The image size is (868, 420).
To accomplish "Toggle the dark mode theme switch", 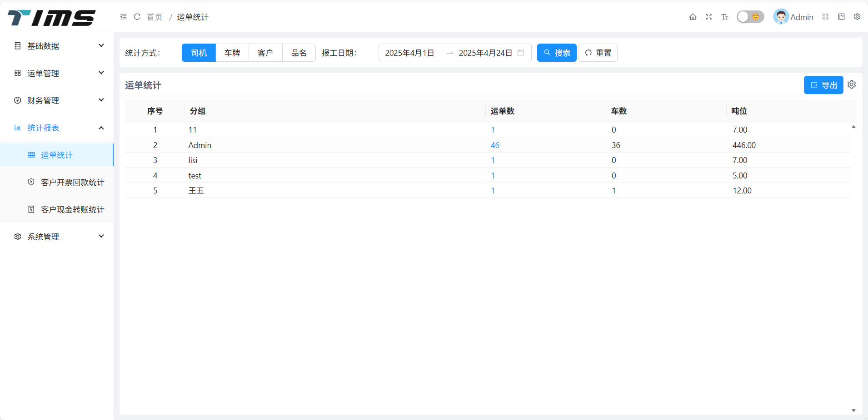I will coord(750,17).
